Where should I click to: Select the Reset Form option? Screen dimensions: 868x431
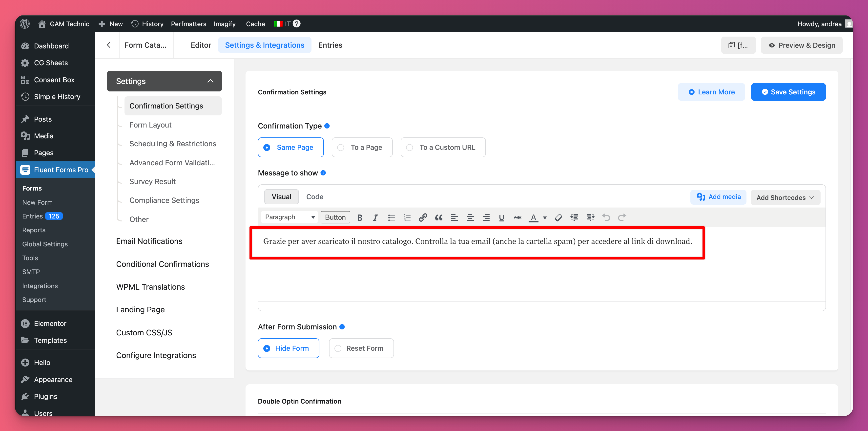361,348
